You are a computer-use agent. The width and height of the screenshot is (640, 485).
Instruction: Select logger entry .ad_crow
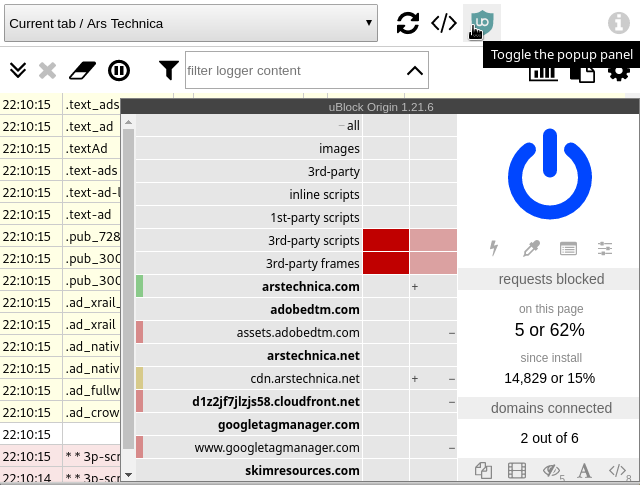[x=92, y=413]
